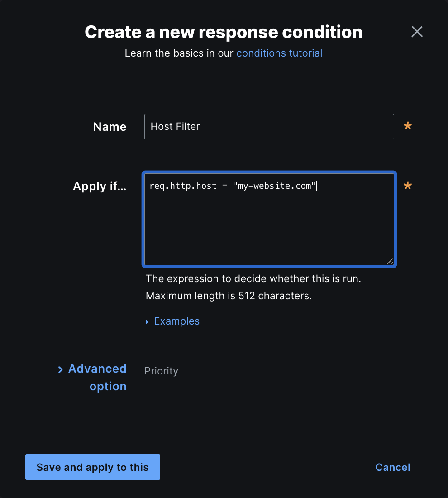Screen dimensions: 448x498
Task: Click the Apply if... field label
Action: (x=100, y=186)
